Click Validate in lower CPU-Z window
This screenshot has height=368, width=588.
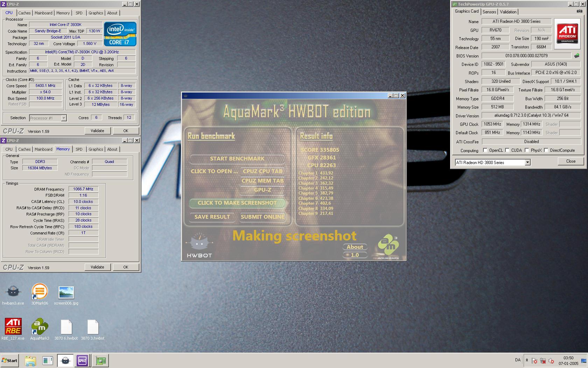(97, 267)
